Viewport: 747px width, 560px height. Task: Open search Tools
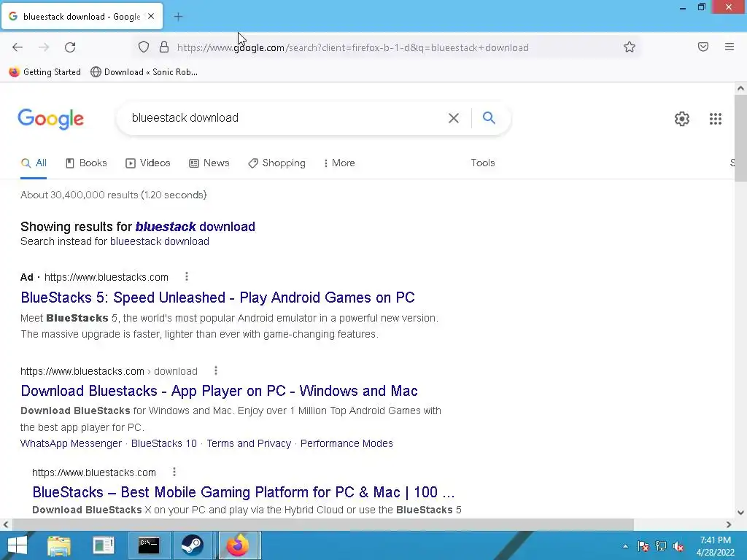(x=483, y=163)
